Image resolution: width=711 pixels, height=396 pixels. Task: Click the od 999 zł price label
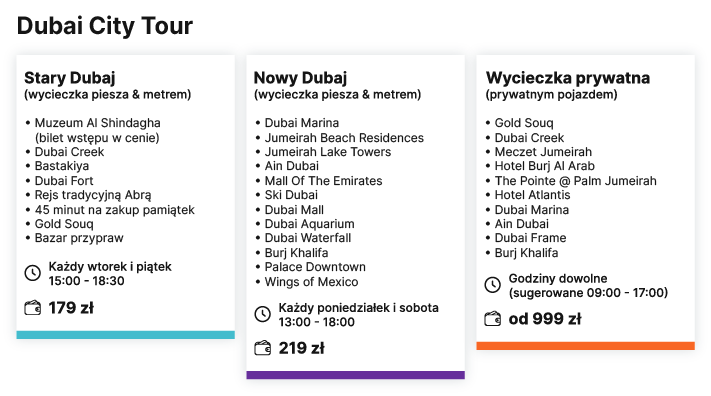point(545,318)
